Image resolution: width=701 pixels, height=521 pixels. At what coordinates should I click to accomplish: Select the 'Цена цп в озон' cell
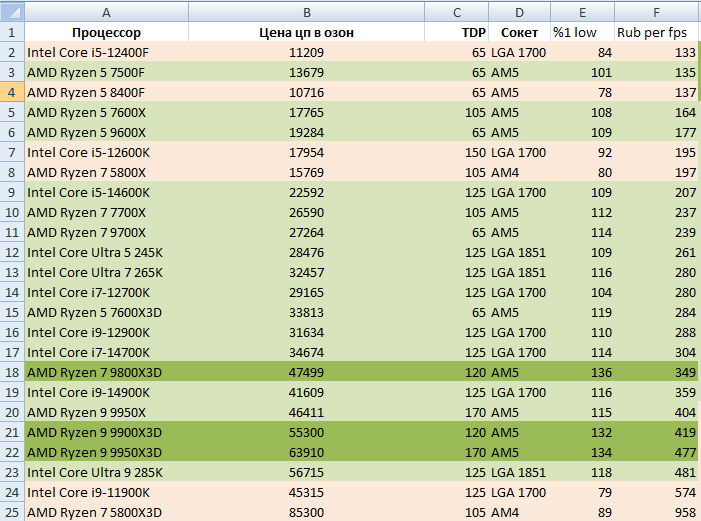point(306,32)
